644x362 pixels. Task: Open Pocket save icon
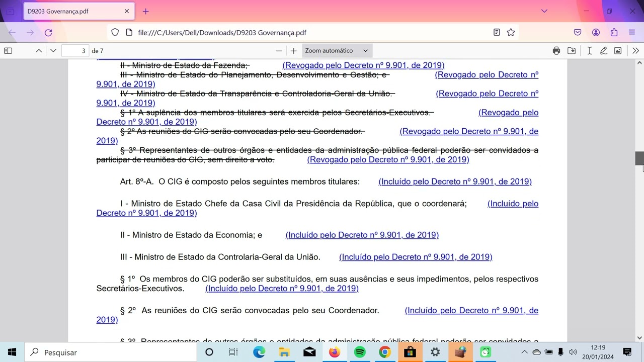[x=578, y=33]
